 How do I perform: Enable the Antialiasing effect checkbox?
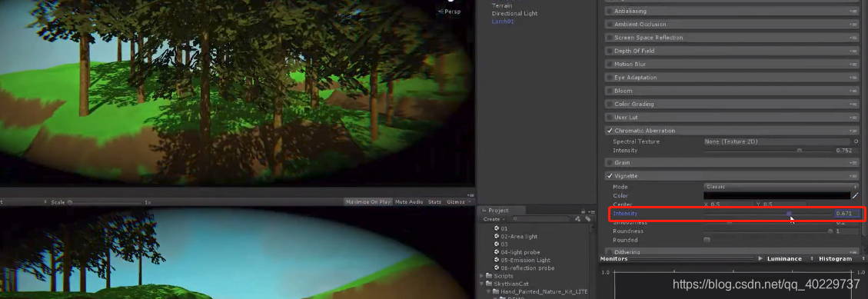click(x=610, y=11)
